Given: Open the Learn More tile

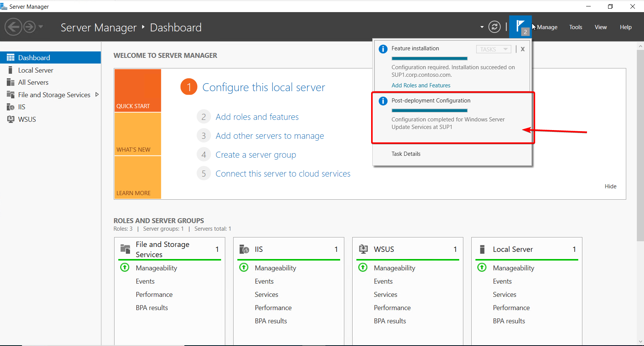Looking at the screenshot, I should pyautogui.click(x=138, y=177).
